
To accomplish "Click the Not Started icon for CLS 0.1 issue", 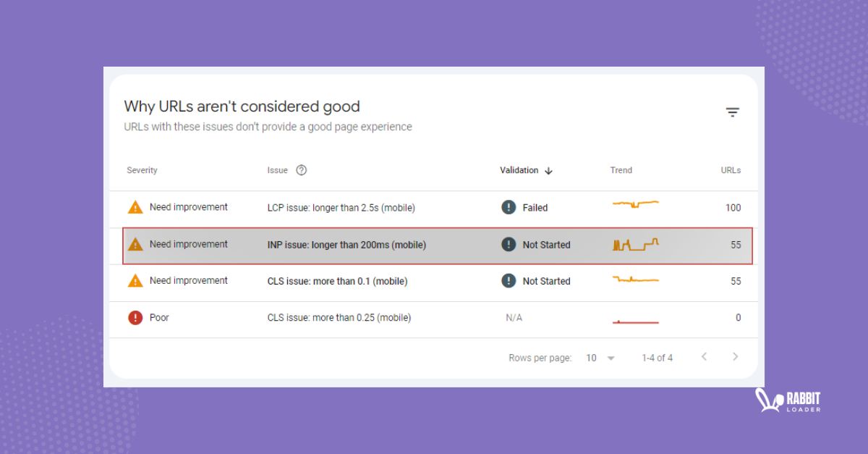I will [509, 281].
